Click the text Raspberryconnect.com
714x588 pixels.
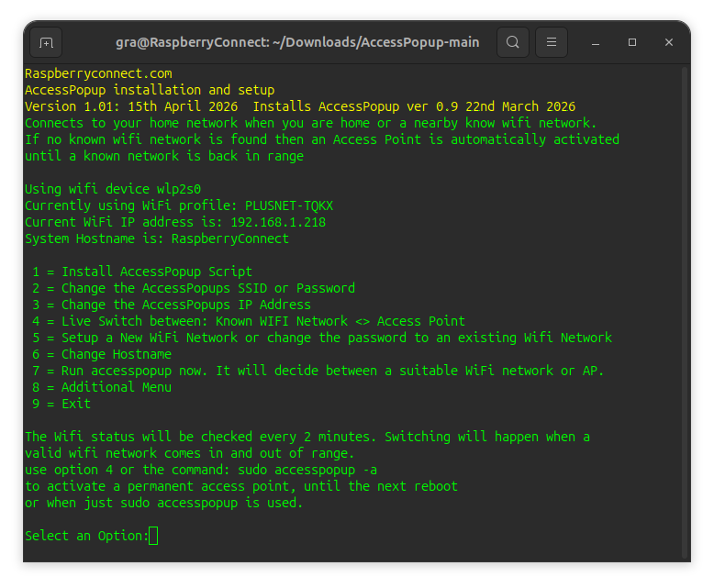(x=98, y=73)
